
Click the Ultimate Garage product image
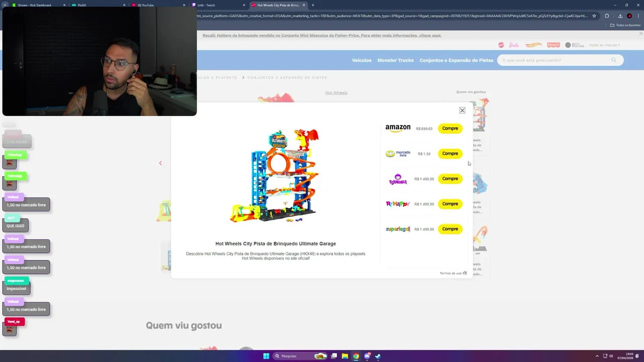(x=276, y=175)
